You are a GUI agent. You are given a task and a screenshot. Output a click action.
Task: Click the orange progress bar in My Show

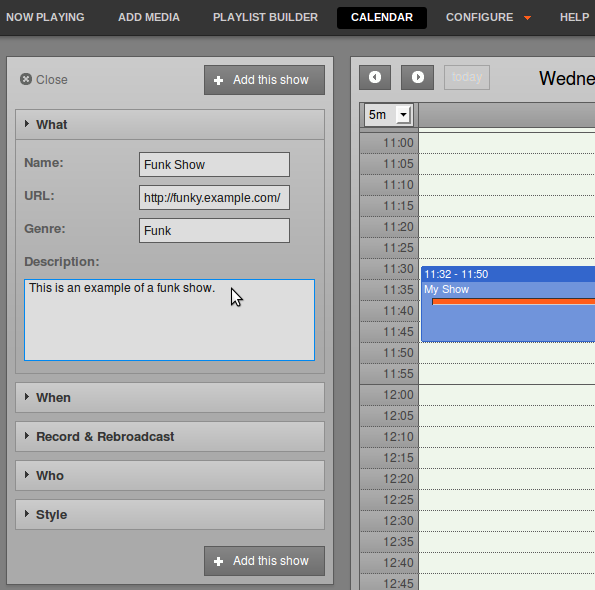[x=513, y=302]
